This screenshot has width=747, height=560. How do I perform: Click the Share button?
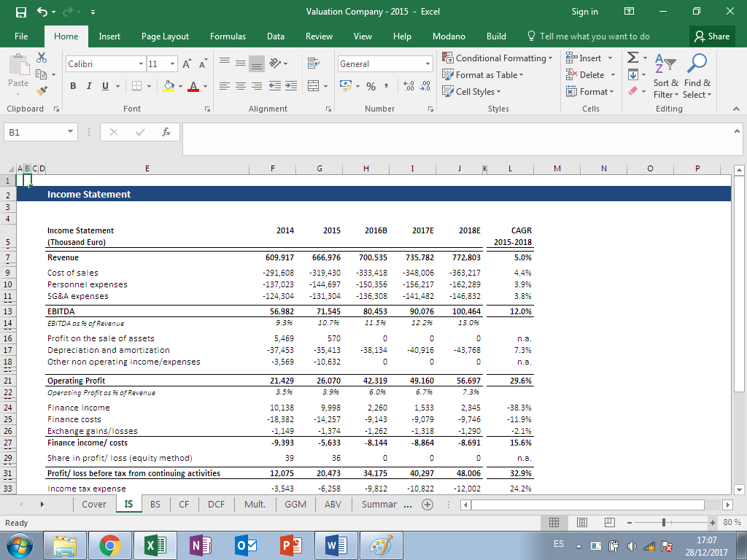pos(711,36)
